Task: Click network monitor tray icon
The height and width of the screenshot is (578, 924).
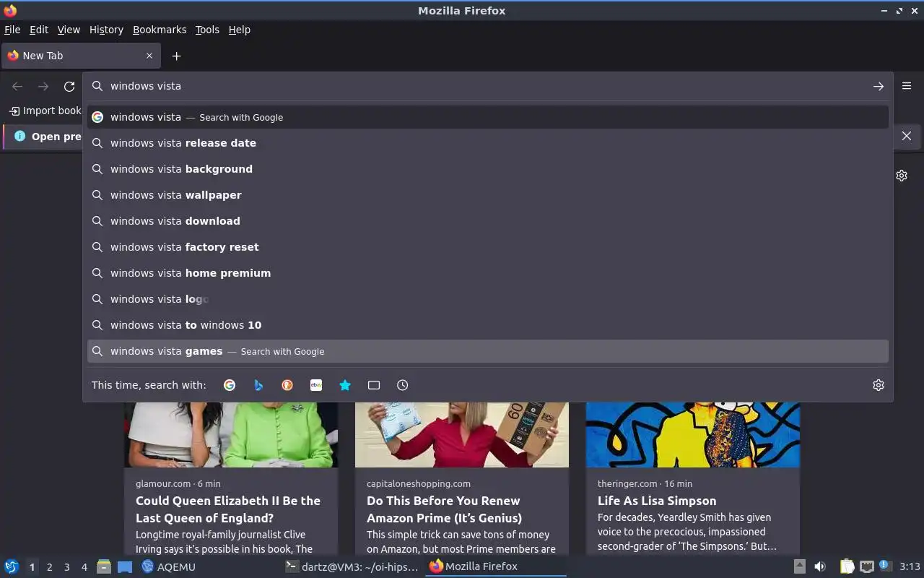Action: [867, 566]
